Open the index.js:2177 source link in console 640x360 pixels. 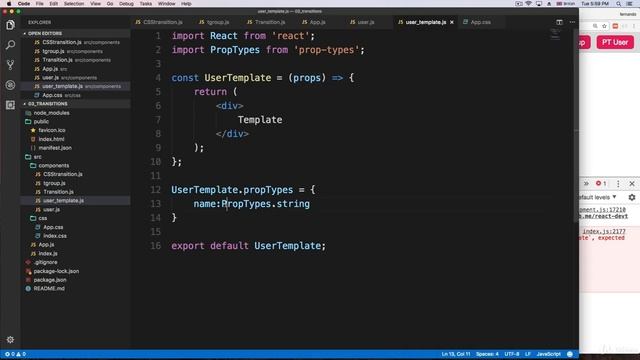click(x=604, y=231)
